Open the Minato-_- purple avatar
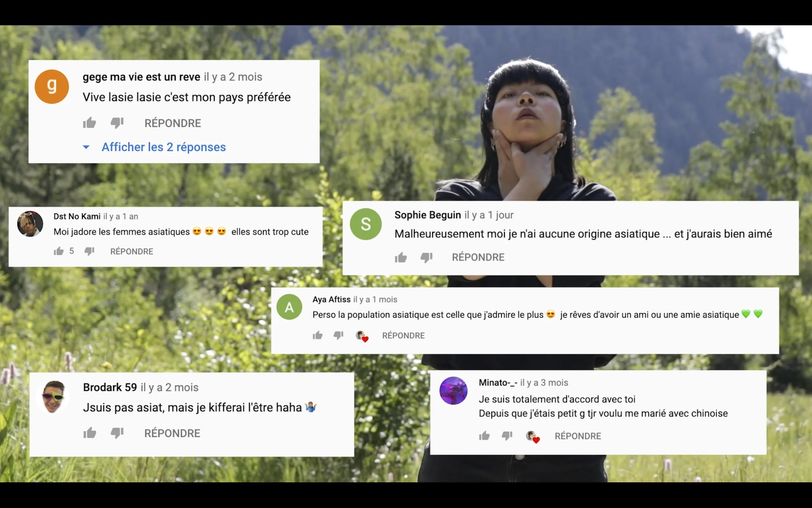 tap(453, 390)
